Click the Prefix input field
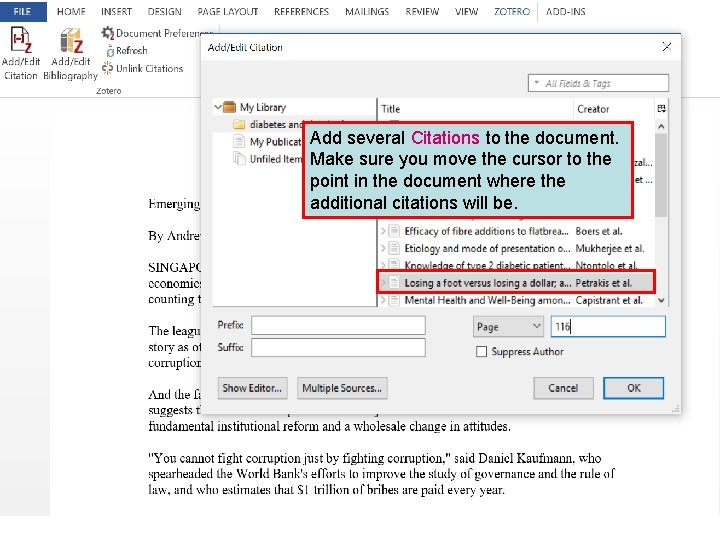 click(338, 325)
